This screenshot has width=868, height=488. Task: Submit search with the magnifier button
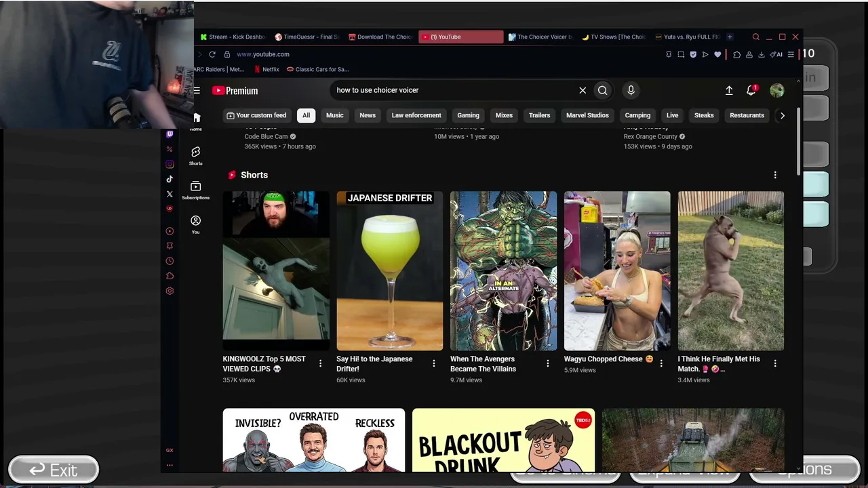pyautogui.click(x=602, y=90)
